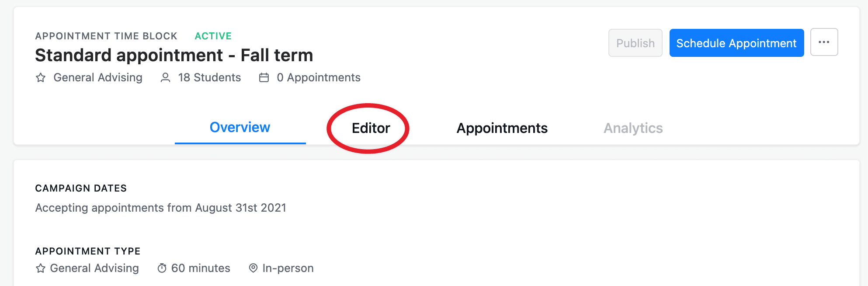Select the Analytics tab
This screenshot has height=286, width=868.
(x=633, y=128)
